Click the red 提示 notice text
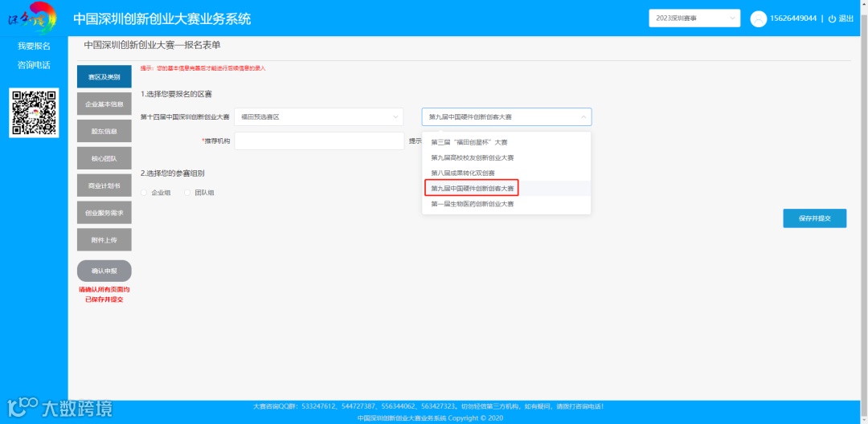 click(x=203, y=68)
